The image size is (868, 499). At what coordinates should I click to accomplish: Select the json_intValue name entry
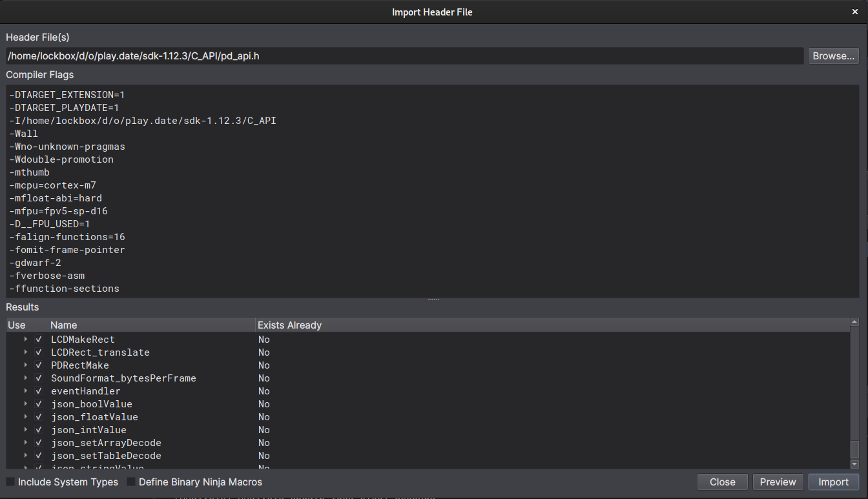pos(88,430)
